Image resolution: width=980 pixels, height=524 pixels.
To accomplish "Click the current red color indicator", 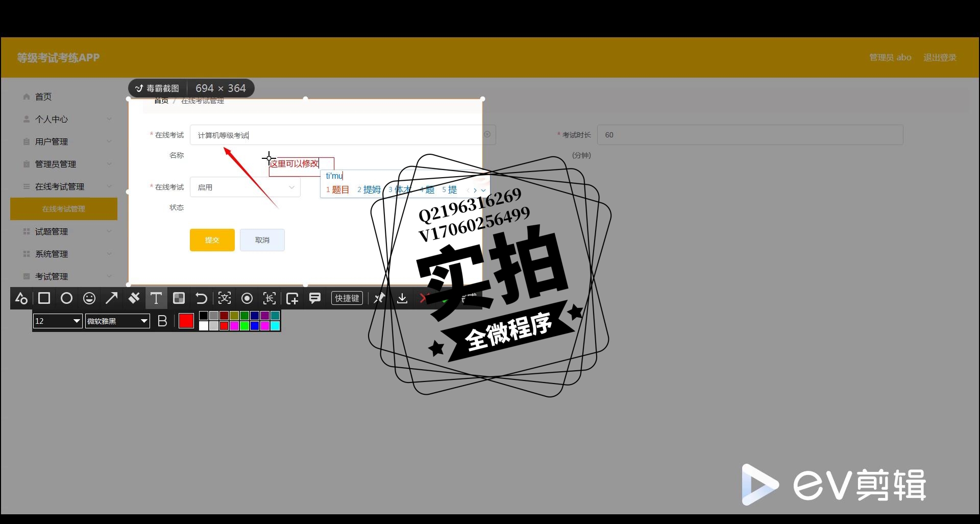I will coord(186,321).
